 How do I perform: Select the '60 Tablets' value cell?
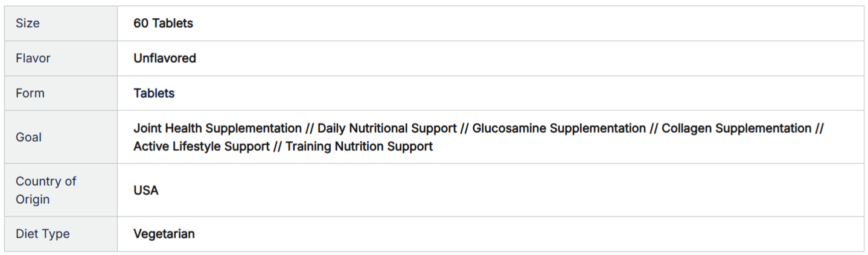pos(163,24)
